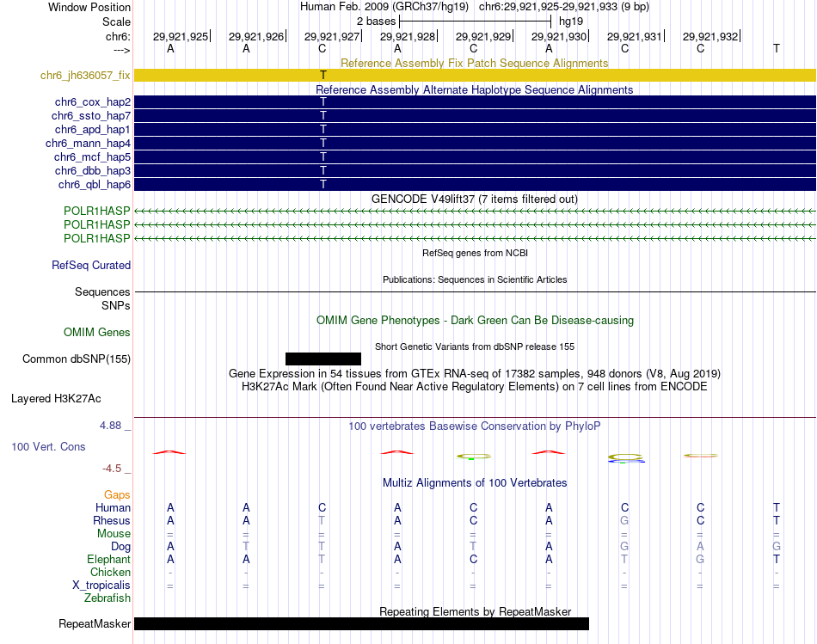Viewport: 817px width, 644px height.
Task: Click Publications: Sequences in Scientific Articles title
Action: pos(475,279)
